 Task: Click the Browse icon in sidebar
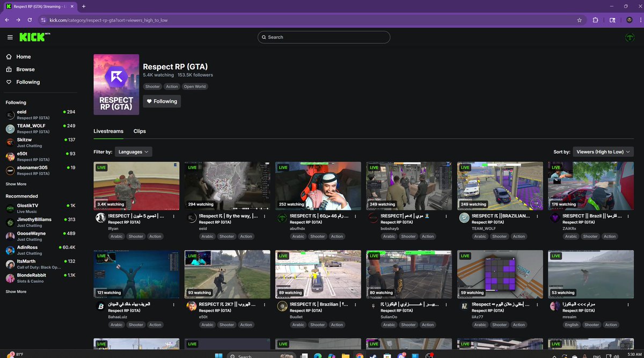pos(9,69)
